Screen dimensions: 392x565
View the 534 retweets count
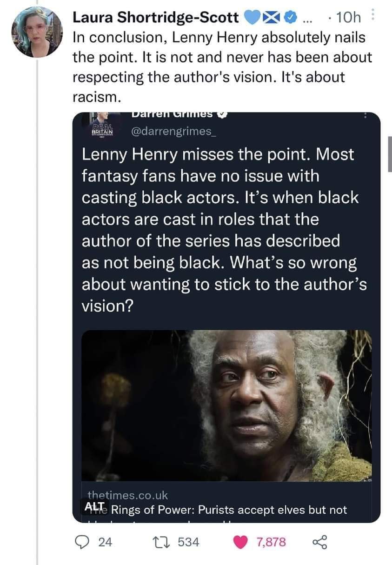(188, 542)
